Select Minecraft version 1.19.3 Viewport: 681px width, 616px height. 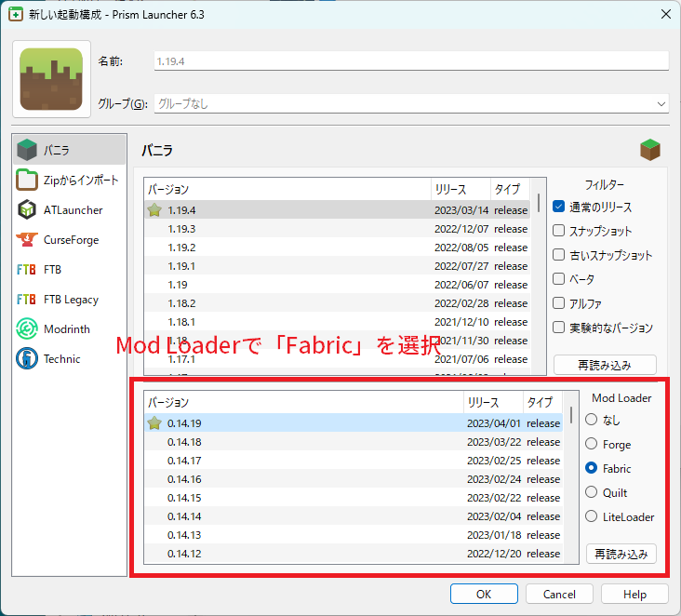tap(337, 229)
